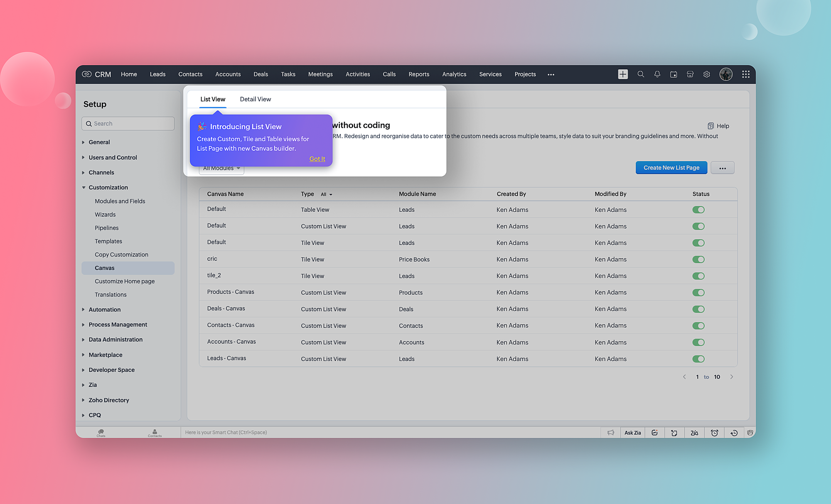Expand the Automation section in sidebar
Viewport: 831px width, 504px height.
click(x=104, y=310)
